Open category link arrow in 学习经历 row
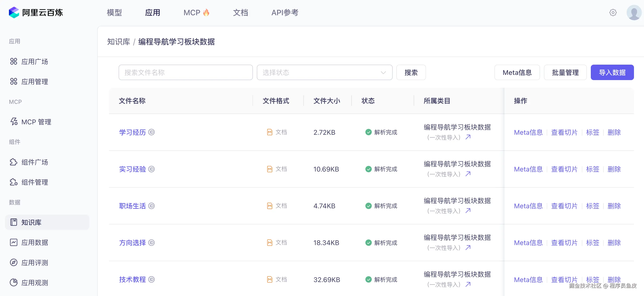The width and height of the screenshot is (644, 296). coord(468,137)
